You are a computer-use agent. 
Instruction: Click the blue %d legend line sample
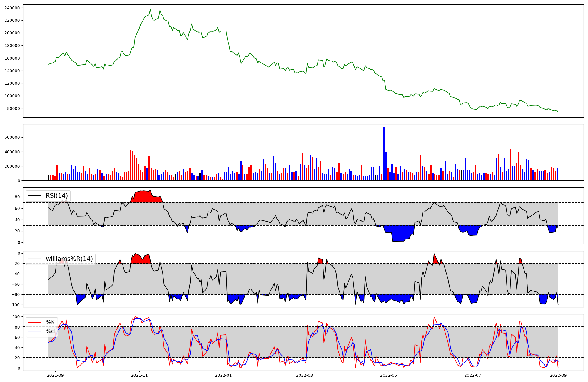click(x=34, y=331)
